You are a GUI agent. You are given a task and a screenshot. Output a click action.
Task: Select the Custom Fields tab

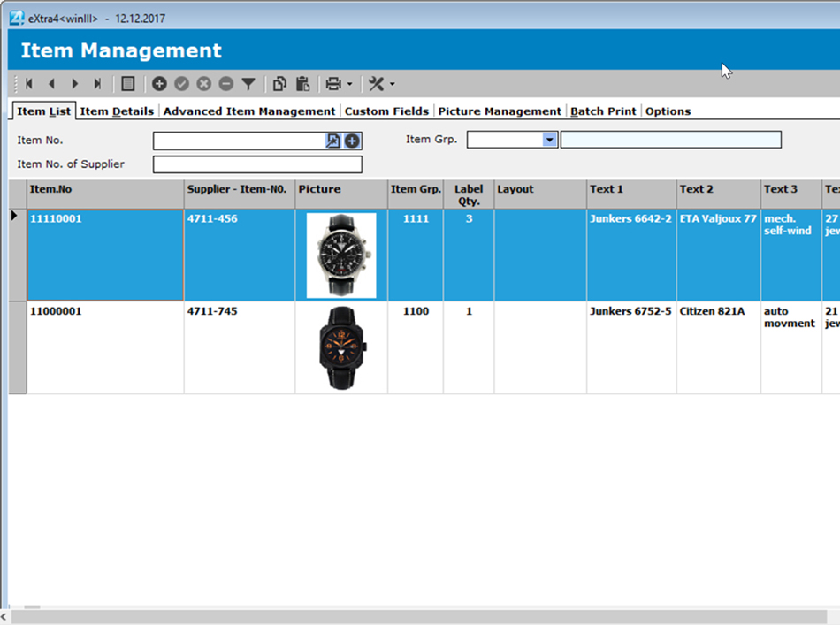(x=386, y=111)
